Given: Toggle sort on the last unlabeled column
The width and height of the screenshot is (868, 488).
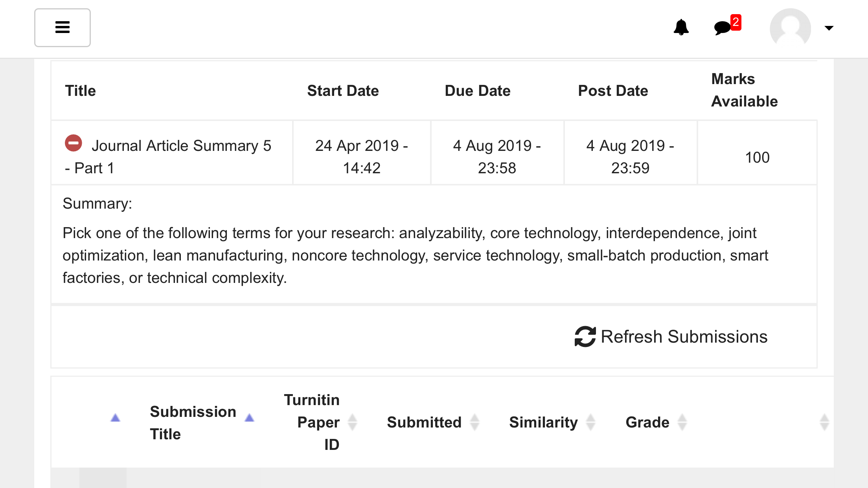Looking at the screenshot, I should [x=824, y=422].
